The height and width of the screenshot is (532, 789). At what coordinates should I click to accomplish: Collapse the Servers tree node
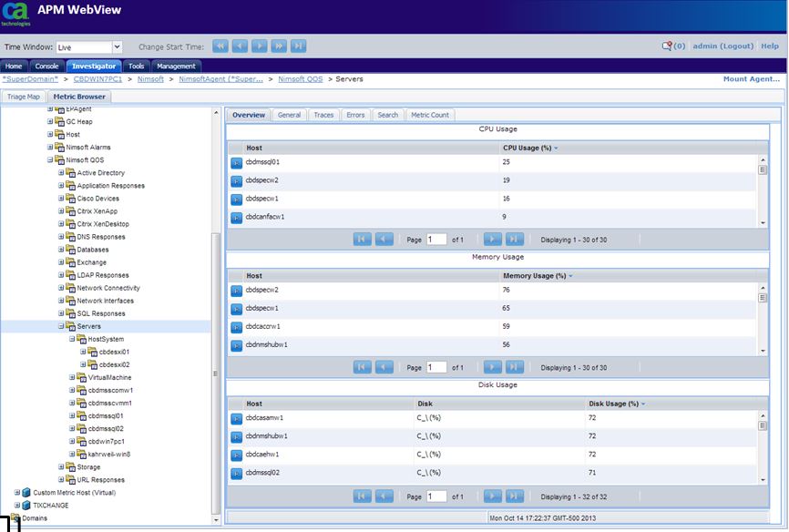point(61,326)
